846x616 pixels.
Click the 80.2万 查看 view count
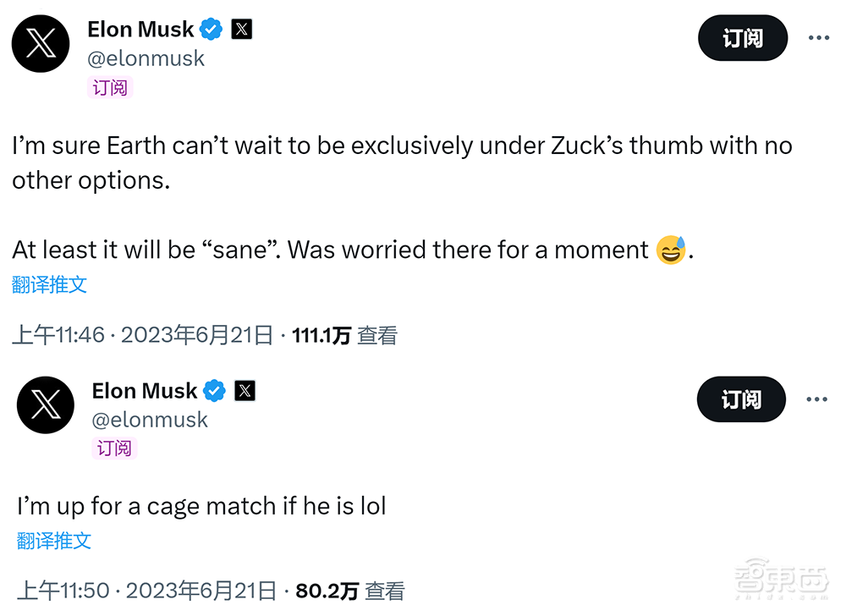[x=350, y=591]
